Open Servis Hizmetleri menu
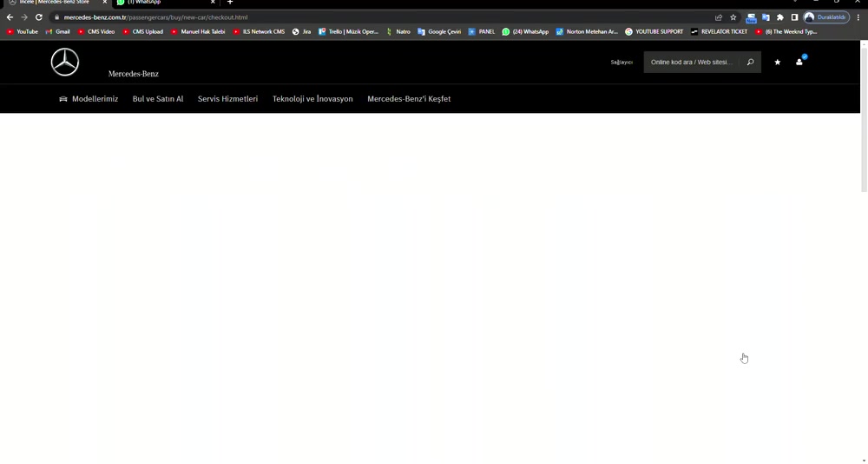Screen dimensions: 868x464 click(227, 99)
